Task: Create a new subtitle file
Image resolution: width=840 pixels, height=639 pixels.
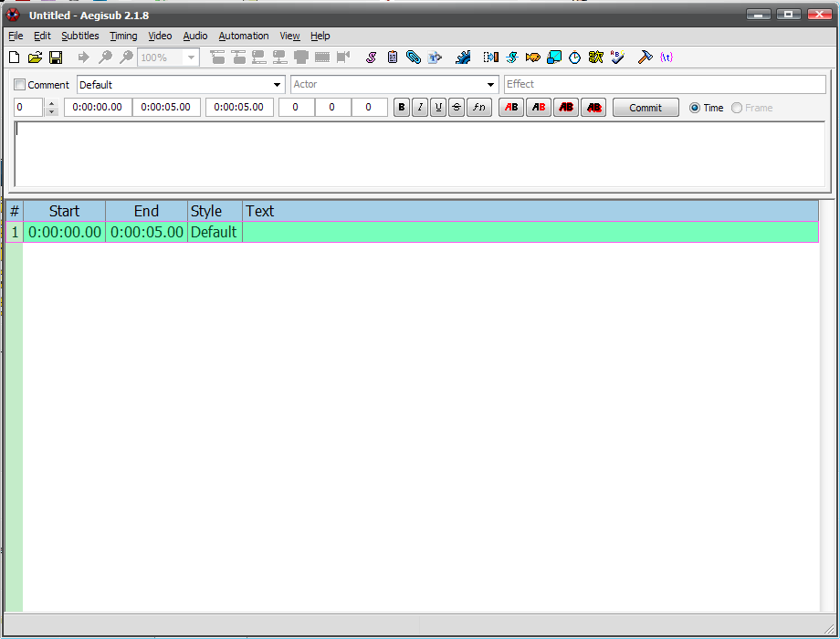Action: point(15,58)
